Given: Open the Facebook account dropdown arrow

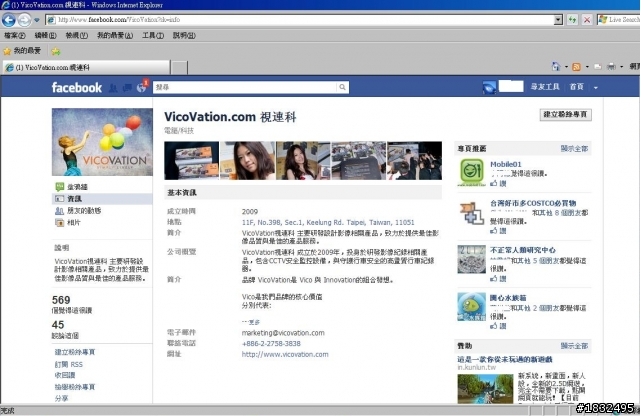Looking at the screenshot, I should coord(596,87).
